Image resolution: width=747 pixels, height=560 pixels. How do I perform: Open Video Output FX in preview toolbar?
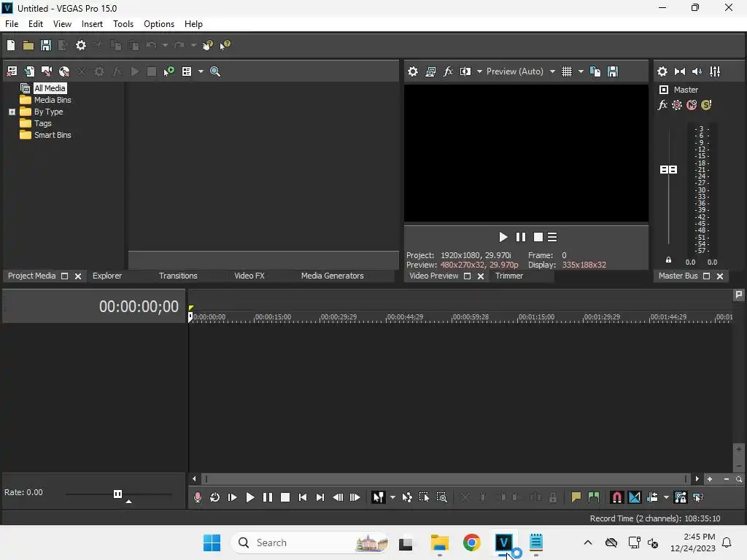tap(448, 71)
